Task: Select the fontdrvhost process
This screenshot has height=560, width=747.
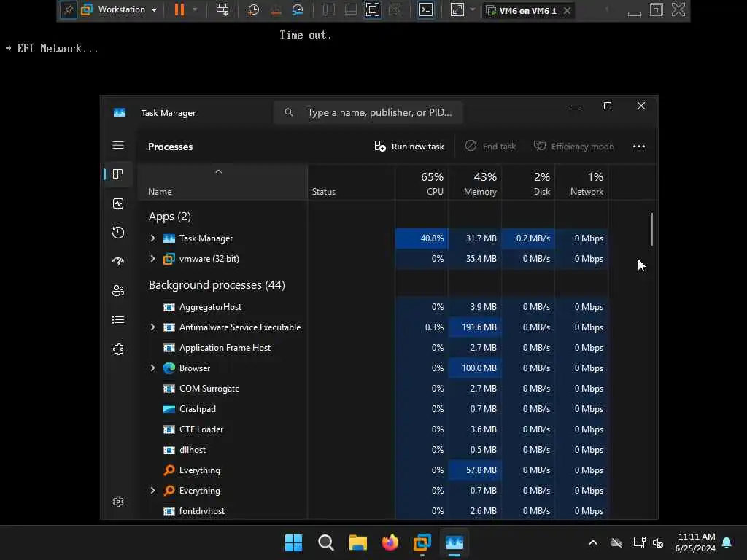Action: click(x=373, y=511)
